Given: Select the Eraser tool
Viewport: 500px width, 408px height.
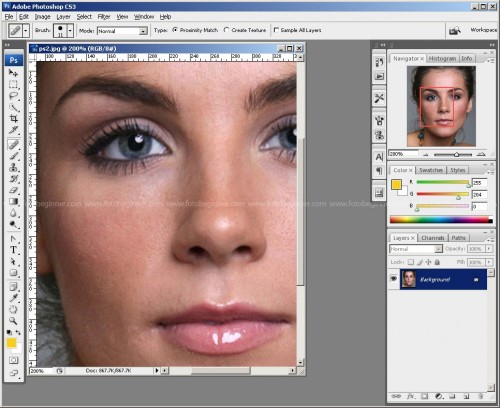Looking at the screenshot, I should 13,190.
